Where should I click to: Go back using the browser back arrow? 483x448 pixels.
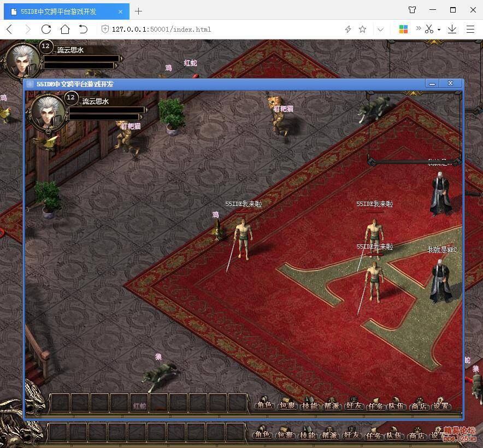point(9,30)
